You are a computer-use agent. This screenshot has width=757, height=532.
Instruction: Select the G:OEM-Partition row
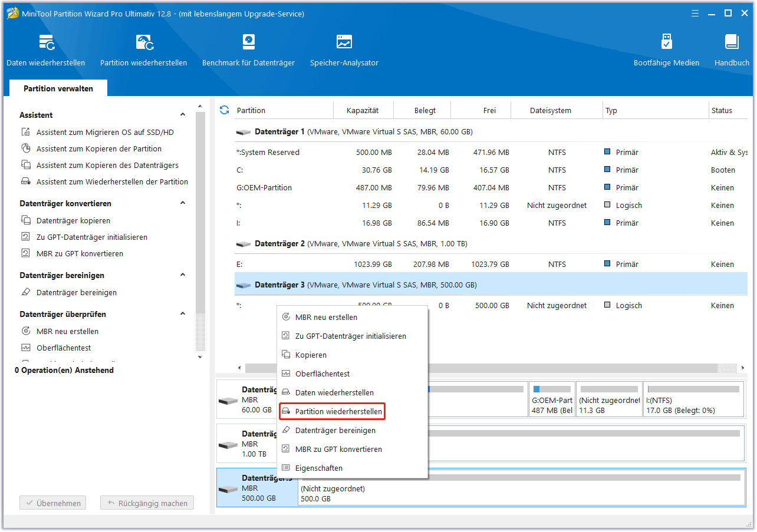pyautogui.click(x=491, y=188)
